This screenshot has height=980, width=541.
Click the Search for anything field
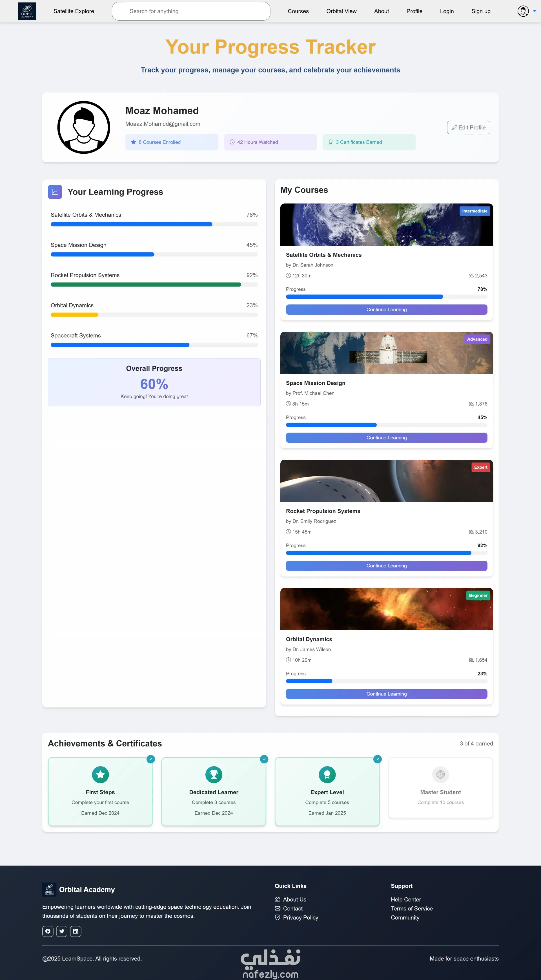point(191,11)
